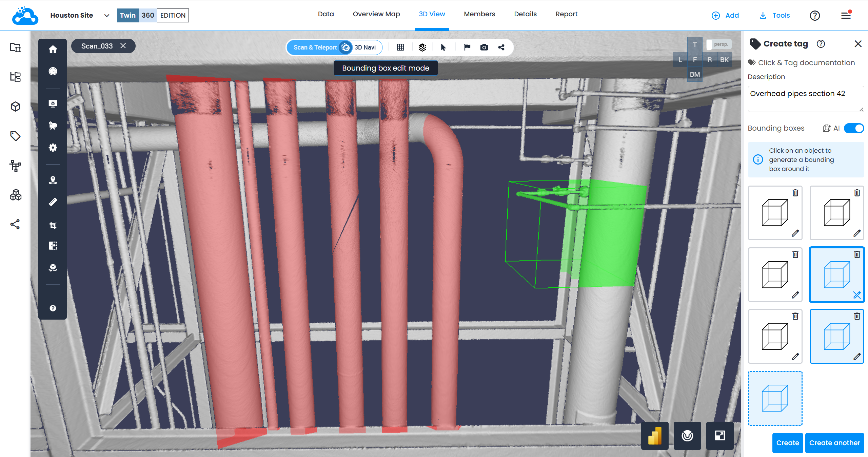Click the Create another button
The height and width of the screenshot is (457, 868).
[x=834, y=443]
